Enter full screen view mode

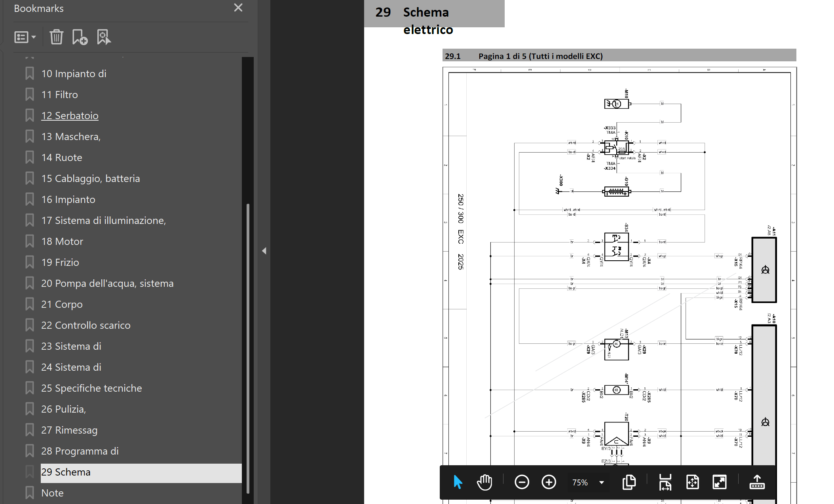pyautogui.click(x=719, y=482)
